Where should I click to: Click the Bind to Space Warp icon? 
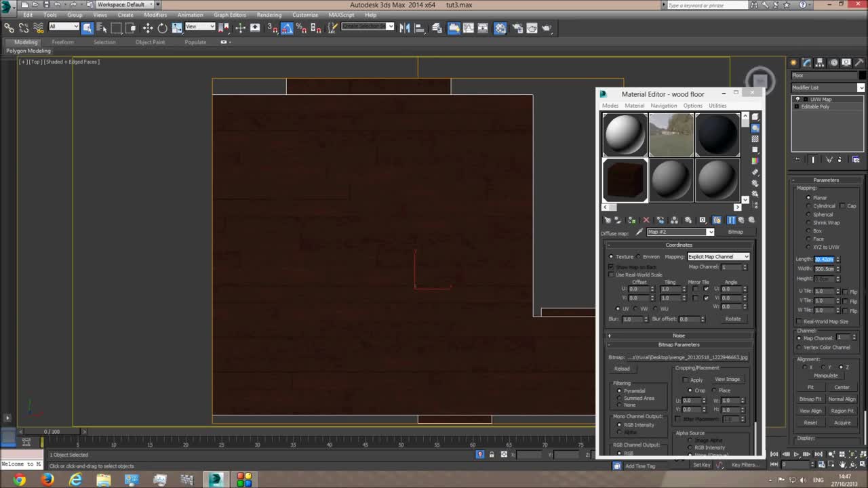click(39, 28)
